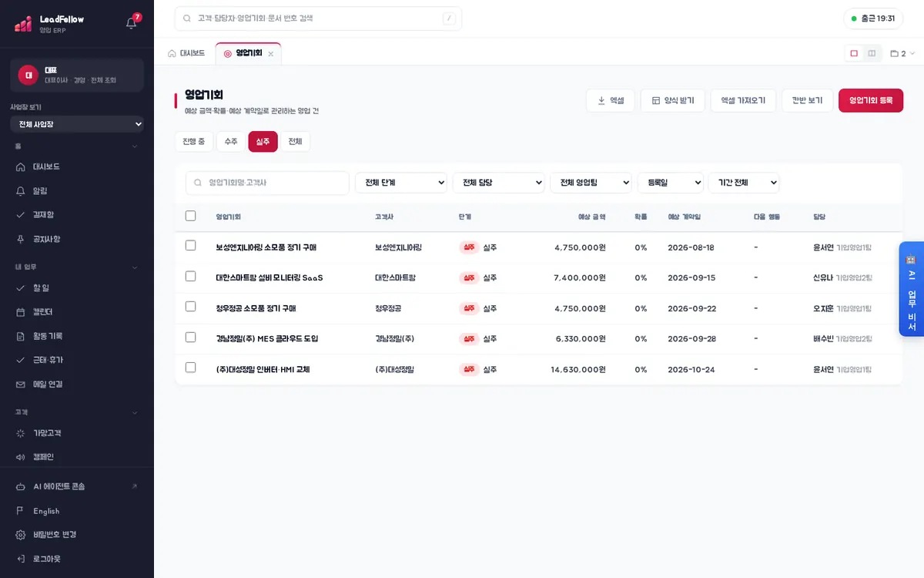Click the 영업기회명·고객사 search field
This screenshot has width=924, height=578.
click(267, 183)
